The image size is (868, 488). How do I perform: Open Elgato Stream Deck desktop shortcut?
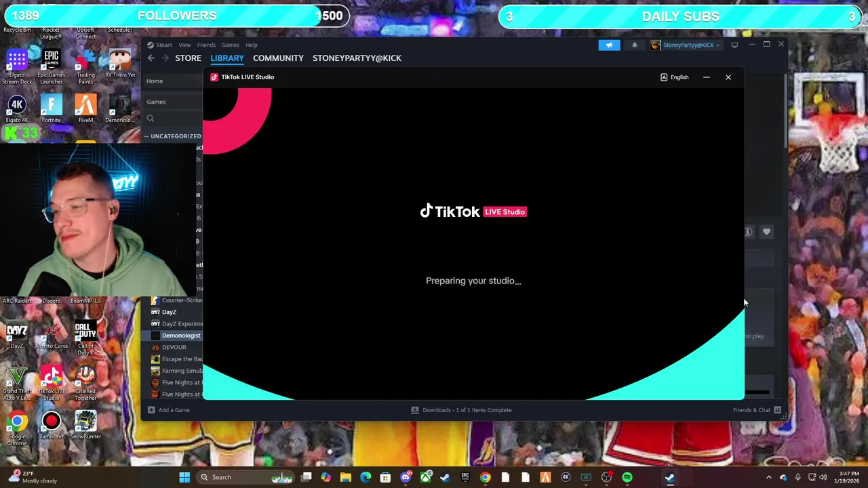point(17,66)
